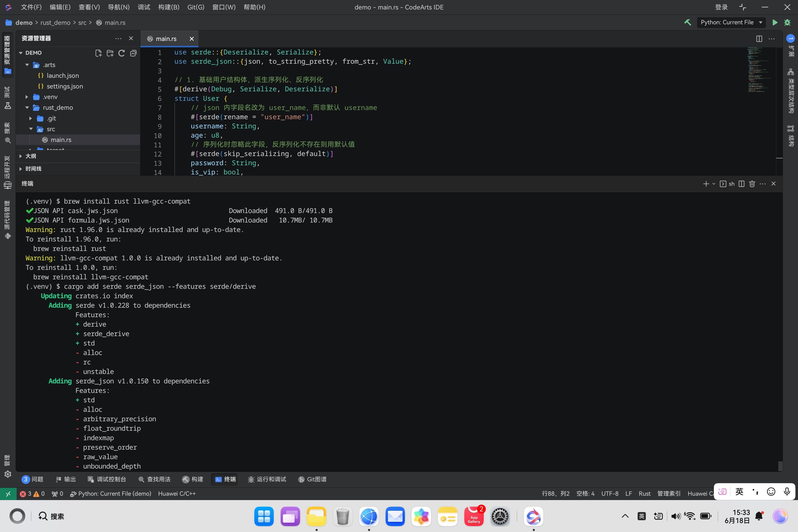This screenshot has height=532, width=798.
Task: Refresh the explorer tree
Action: tap(121, 53)
